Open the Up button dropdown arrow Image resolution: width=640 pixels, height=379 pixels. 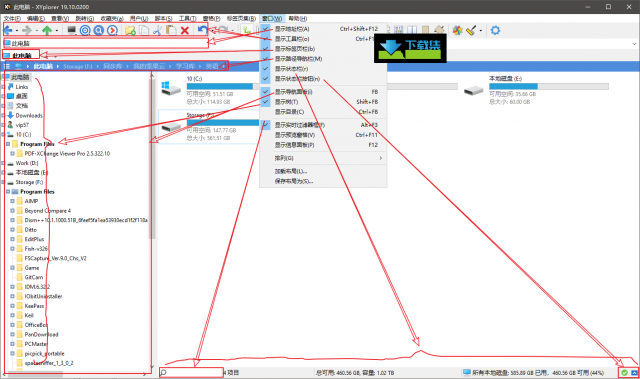[56, 31]
